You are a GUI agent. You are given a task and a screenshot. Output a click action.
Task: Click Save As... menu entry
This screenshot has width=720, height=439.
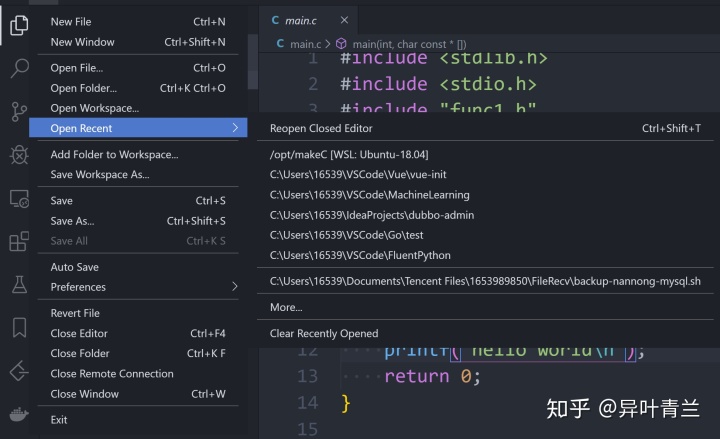(x=138, y=221)
